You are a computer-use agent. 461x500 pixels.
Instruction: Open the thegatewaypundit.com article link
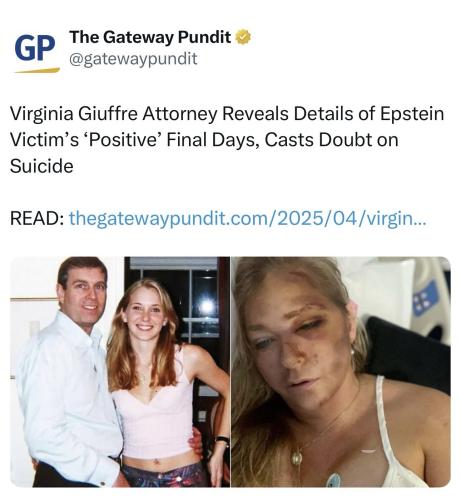247,219
